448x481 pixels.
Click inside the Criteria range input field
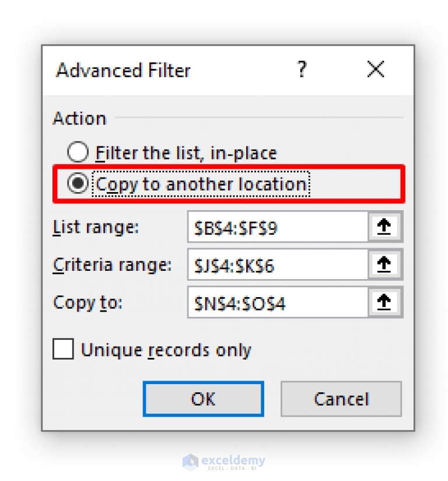click(292, 264)
